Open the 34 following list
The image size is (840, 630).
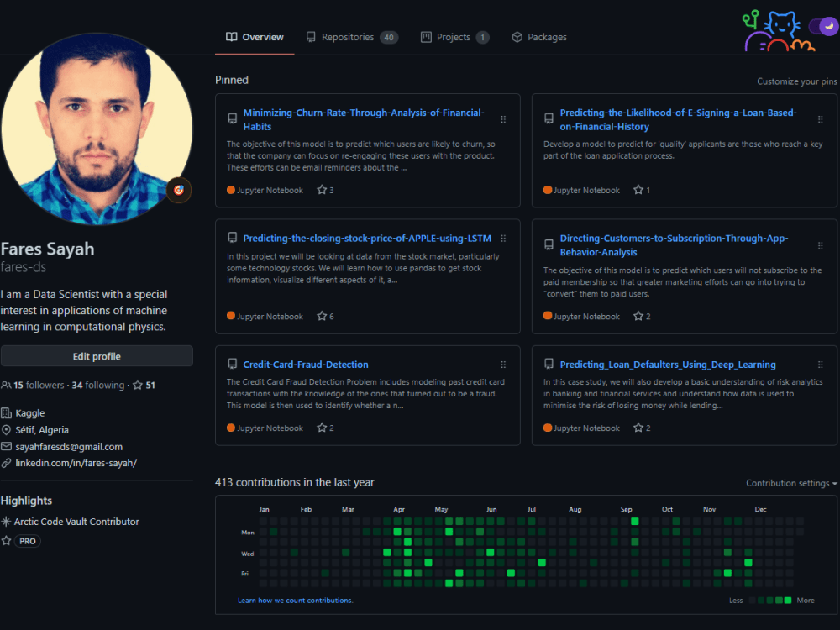click(x=98, y=386)
